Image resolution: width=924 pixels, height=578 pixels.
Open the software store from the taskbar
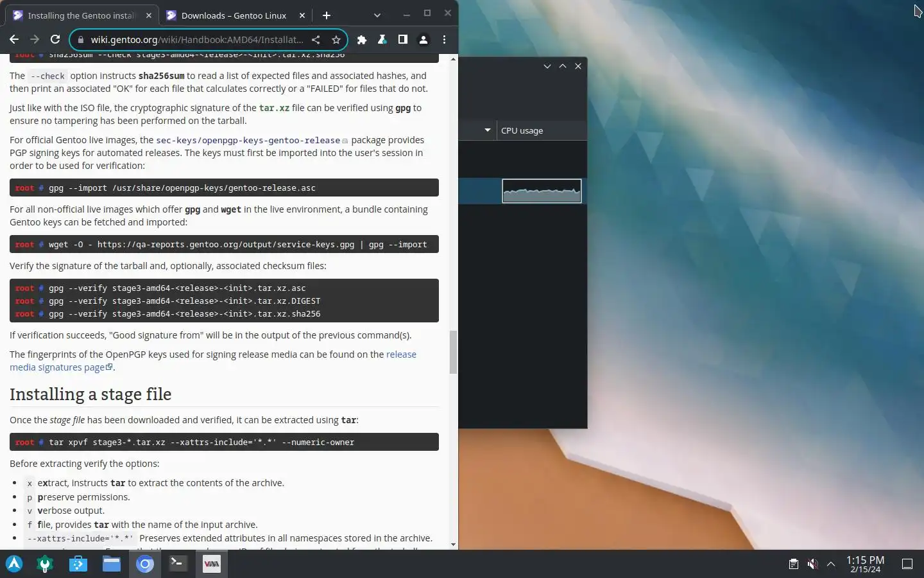tap(78, 564)
